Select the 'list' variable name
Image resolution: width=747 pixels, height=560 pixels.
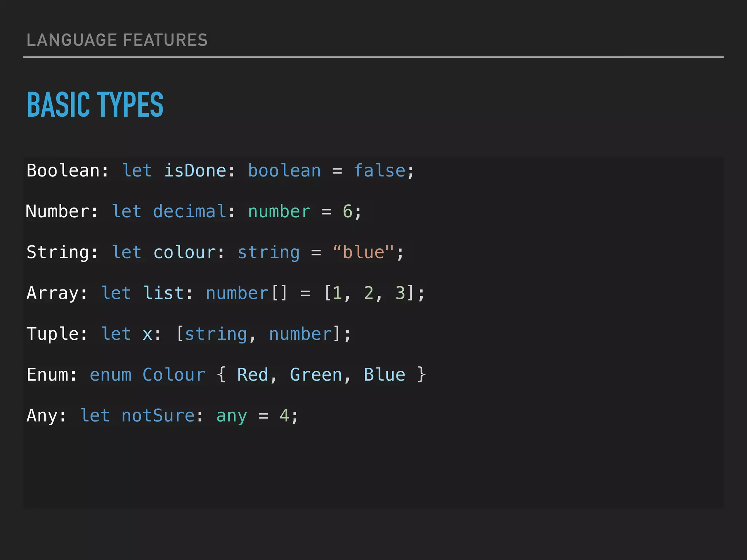[x=163, y=293]
